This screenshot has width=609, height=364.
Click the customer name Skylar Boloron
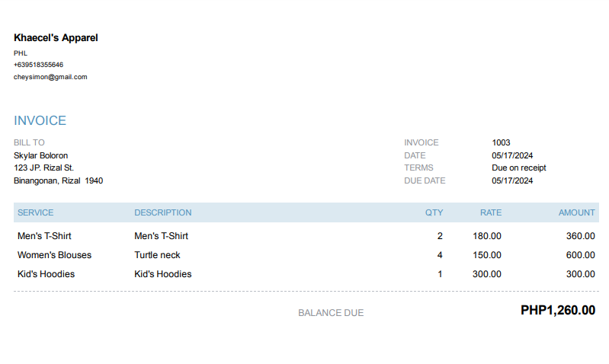tap(41, 155)
